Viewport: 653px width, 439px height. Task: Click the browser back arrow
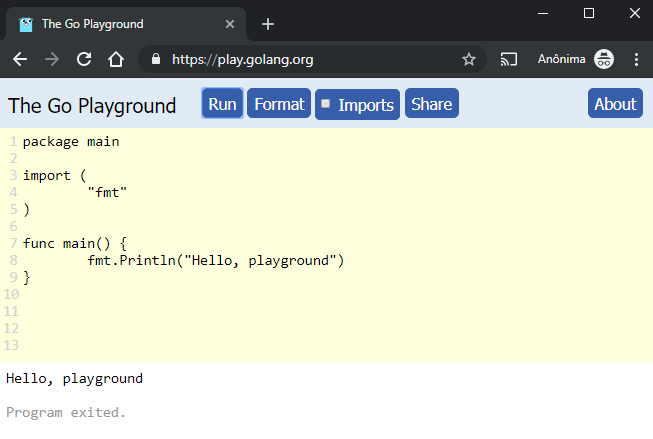20,59
